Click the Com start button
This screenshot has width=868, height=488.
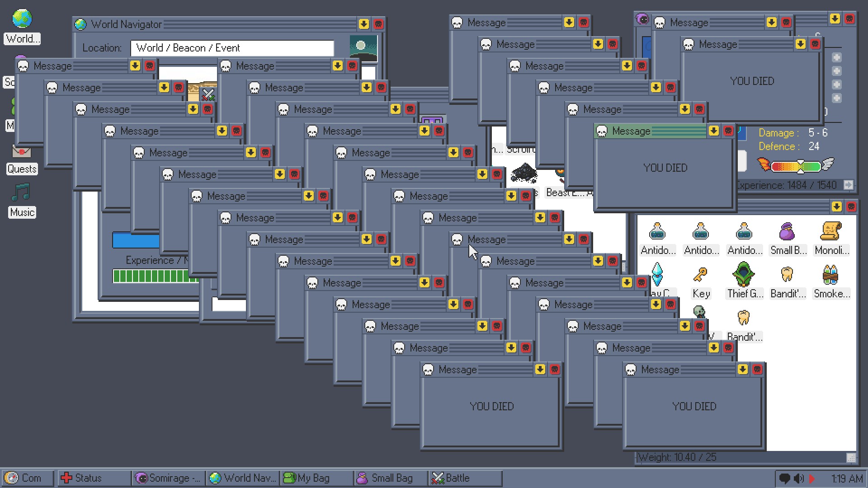click(27, 478)
